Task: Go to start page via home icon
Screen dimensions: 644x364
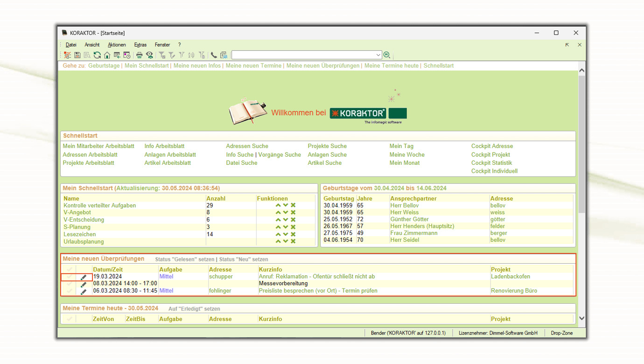Action: coord(107,55)
